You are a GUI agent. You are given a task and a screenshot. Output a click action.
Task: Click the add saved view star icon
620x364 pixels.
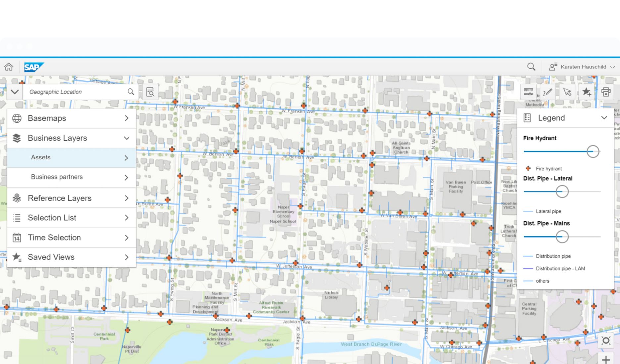click(587, 92)
